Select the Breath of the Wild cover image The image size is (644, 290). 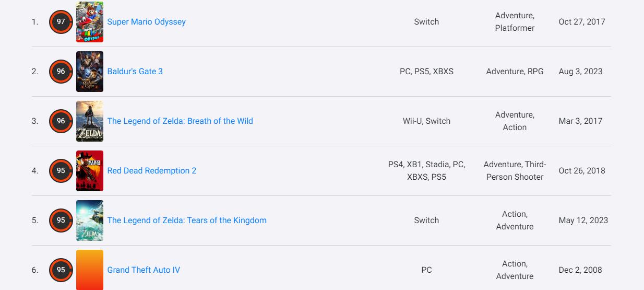point(90,121)
